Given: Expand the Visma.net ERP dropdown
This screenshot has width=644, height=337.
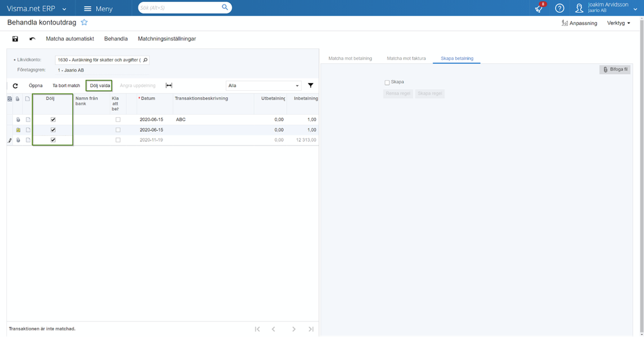Looking at the screenshot, I should click(x=64, y=9).
